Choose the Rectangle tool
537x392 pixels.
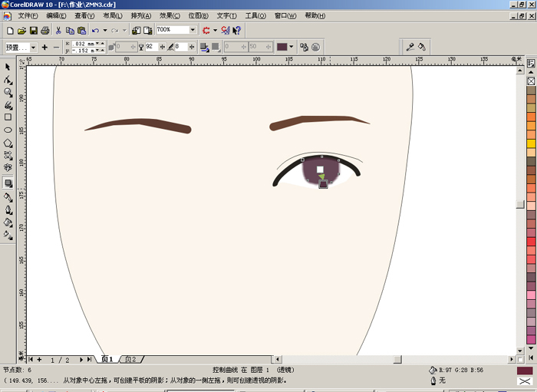[8, 117]
